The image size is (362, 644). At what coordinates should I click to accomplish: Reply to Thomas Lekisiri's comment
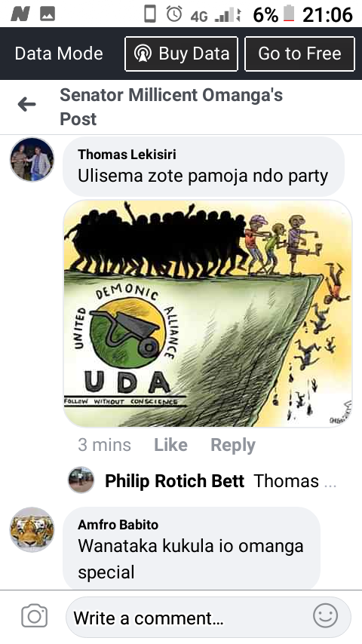[233, 445]
